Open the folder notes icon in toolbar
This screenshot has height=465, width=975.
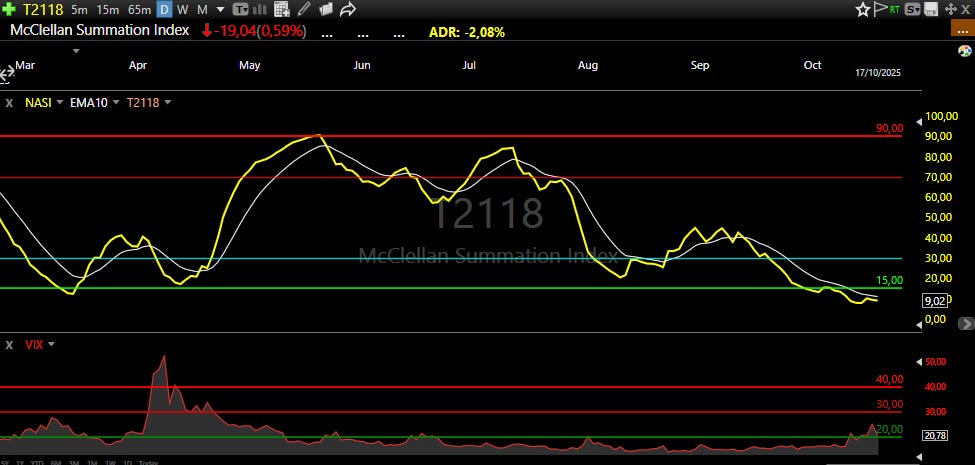click(325, 9)
